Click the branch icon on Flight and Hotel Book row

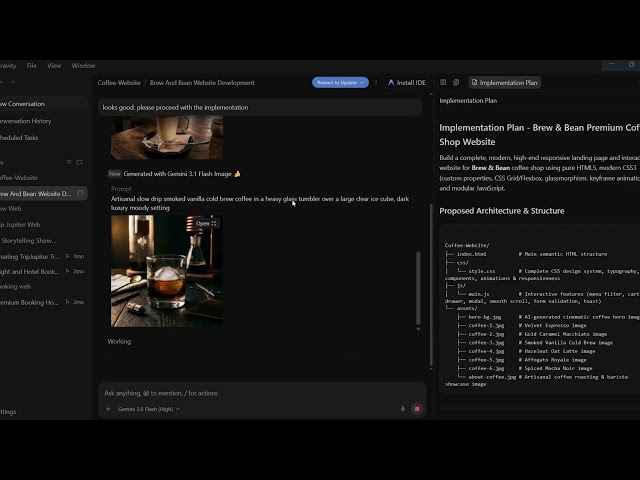coord(67,271)
